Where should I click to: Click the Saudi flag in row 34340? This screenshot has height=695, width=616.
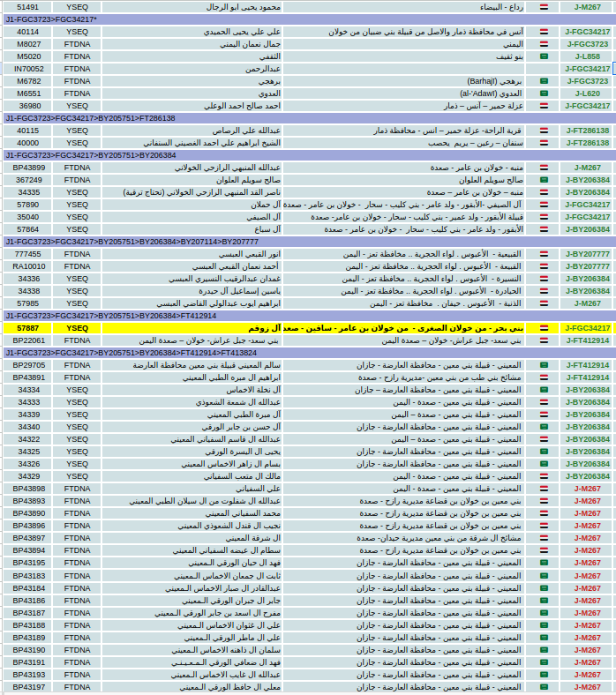point(544,427)
